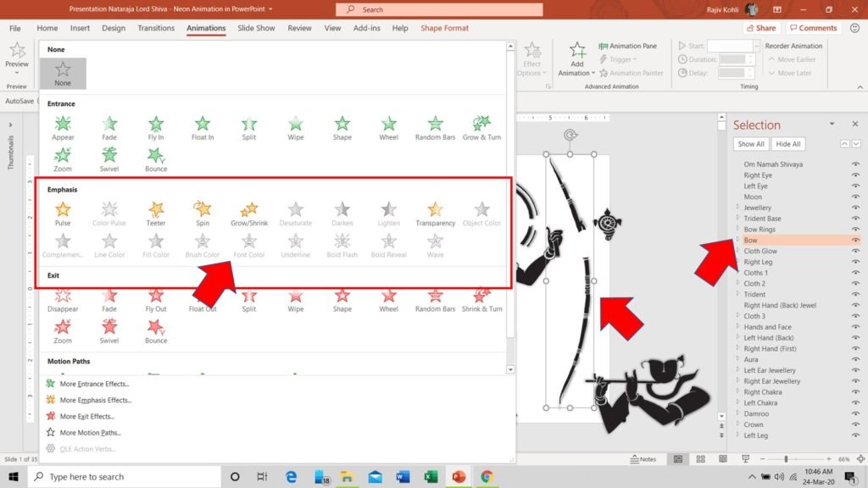Open the Effect Options dropdown
868x488 pixels.
click(x=532, y=60)
